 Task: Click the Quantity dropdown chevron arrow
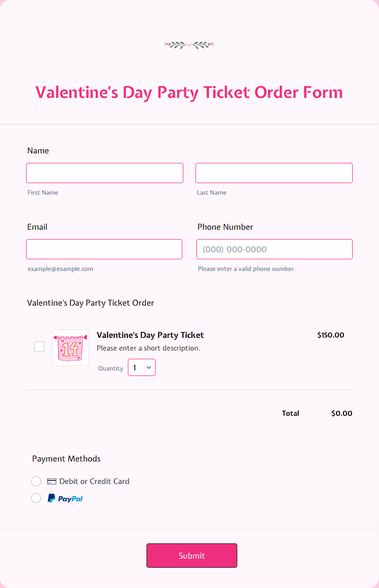click(x=149, y=368)
